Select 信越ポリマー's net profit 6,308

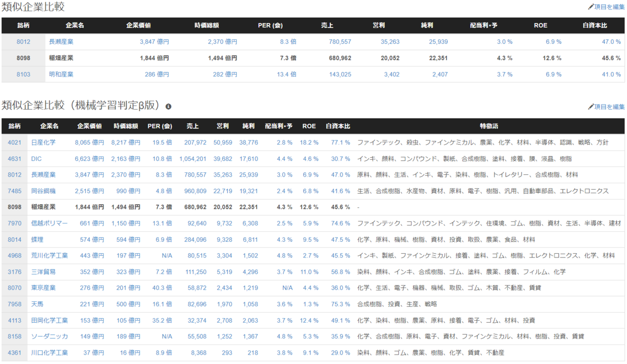pyautogui.click(x=250, y=223)
